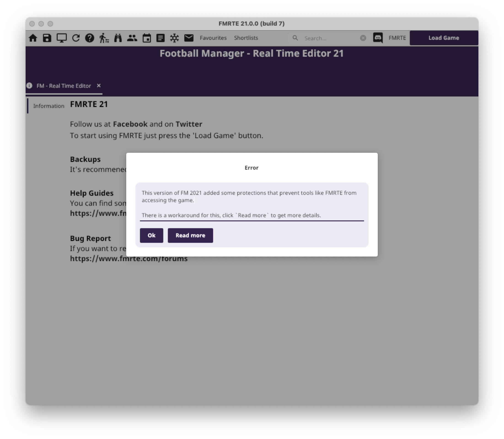Click the binoculars scouting icon
Viewport: 504px width, 439px height.
point(118,38)
